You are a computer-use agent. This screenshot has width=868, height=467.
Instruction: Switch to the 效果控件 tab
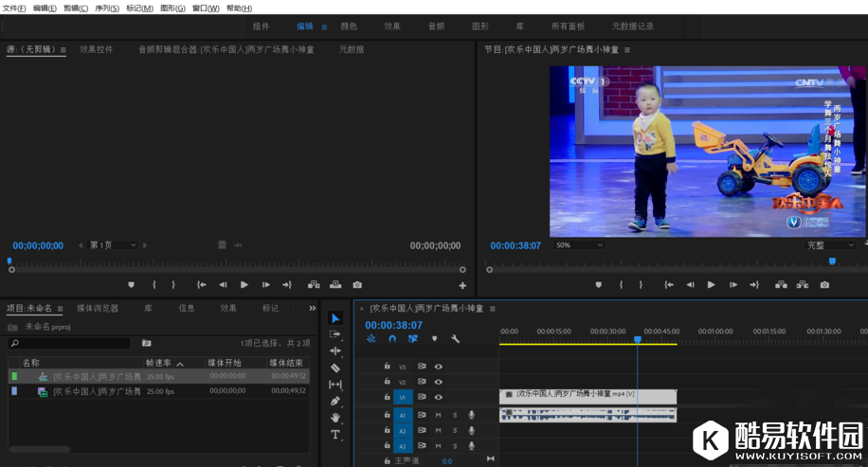pyautogui.click(x=96, y=49)
